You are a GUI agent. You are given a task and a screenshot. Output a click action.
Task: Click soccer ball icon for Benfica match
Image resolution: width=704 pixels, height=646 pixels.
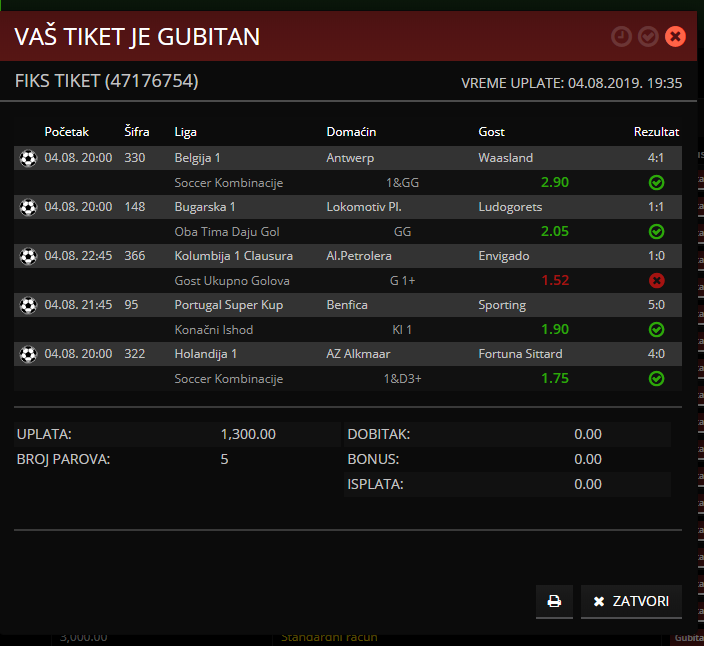pos(28,305)
